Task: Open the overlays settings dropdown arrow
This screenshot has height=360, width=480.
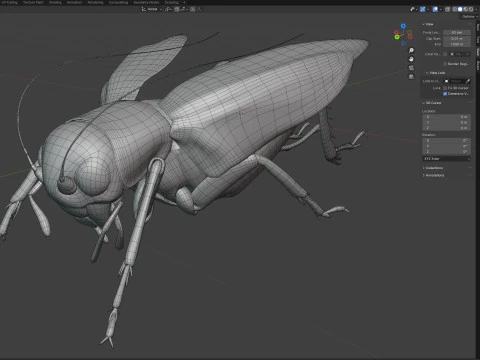Action: click(x=440, y=9)
